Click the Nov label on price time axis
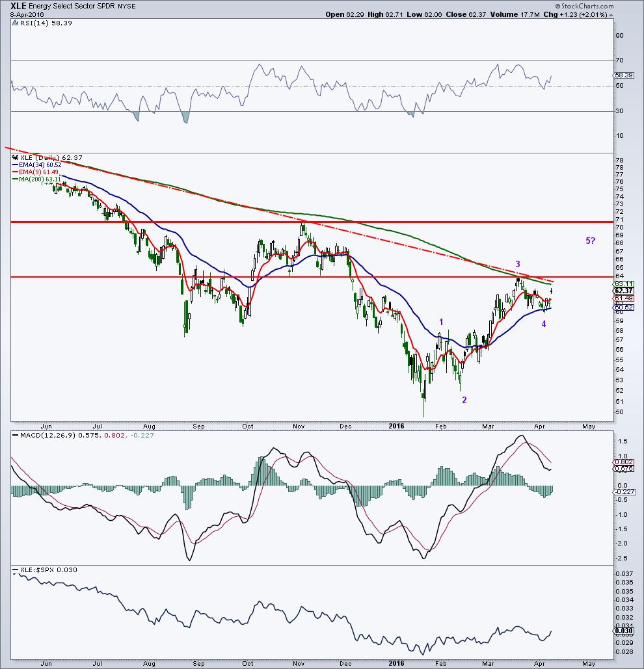The width and height of the screenshot is (644, 669). (x=299, y=426)
